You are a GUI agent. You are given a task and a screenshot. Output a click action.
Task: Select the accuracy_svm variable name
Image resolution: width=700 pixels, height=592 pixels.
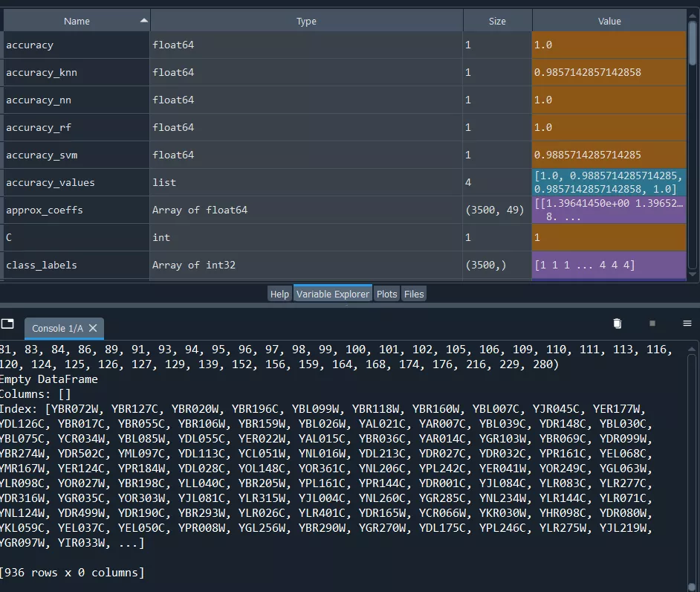(x=42, y=155)
